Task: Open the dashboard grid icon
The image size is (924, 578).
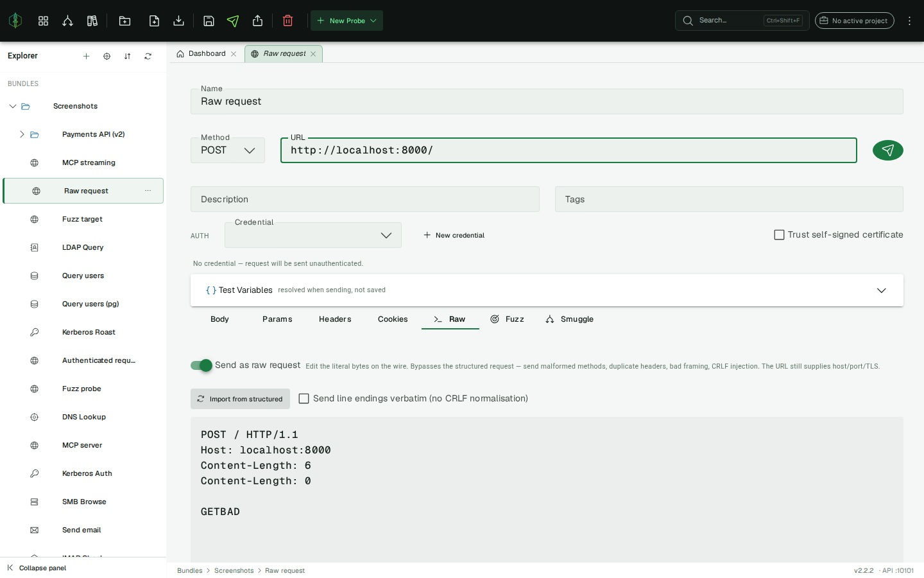Action: pyautogui.click(x=43, y=21)
